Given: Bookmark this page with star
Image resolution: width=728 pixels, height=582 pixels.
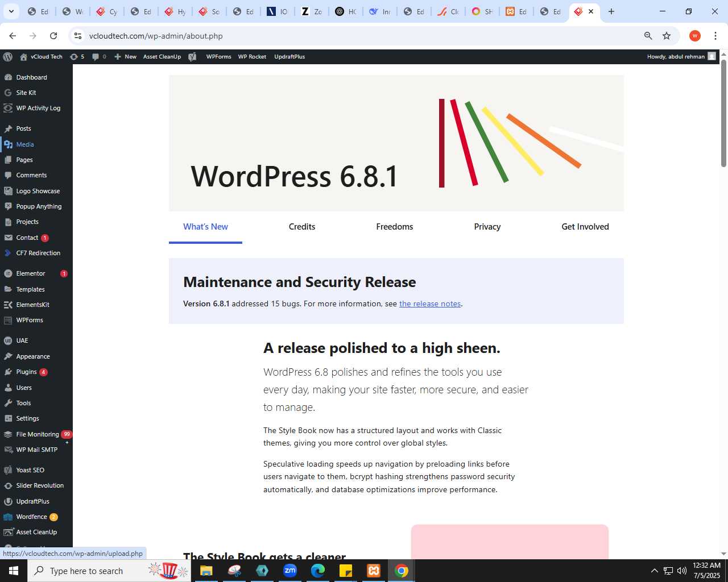Looking at the screenshot, I should (x=667, y=36).
